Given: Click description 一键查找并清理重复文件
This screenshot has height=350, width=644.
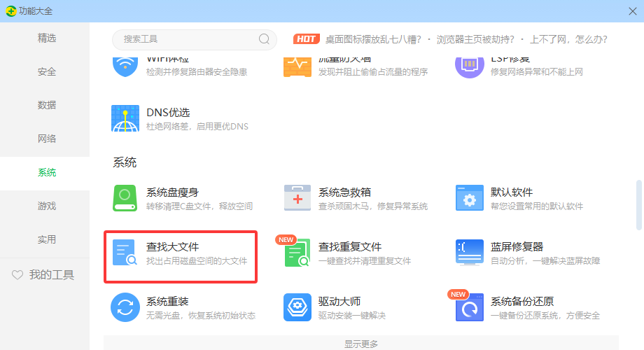Looking at the screenshot, I should [365, 261].
